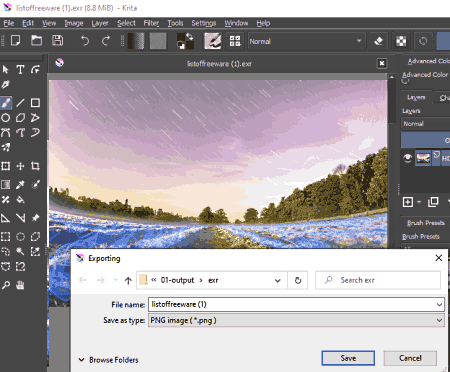Select the Multibrush tool
450x372 pixels.
5,147
